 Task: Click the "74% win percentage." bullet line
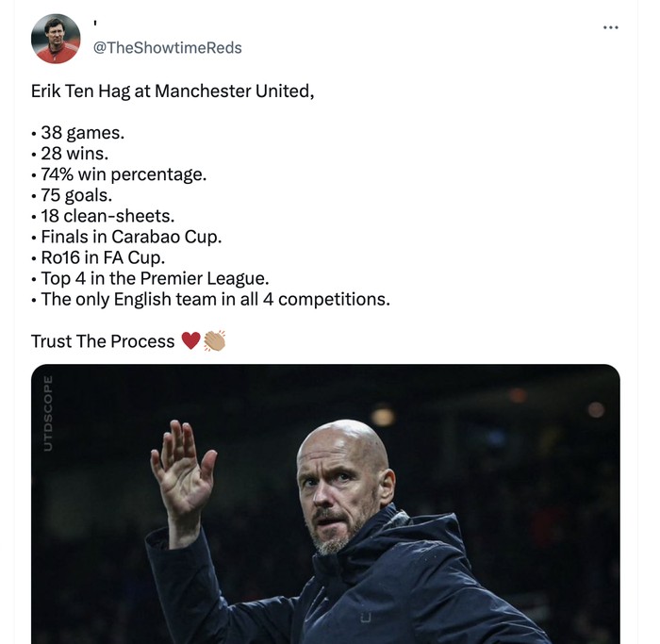point(123,174)
